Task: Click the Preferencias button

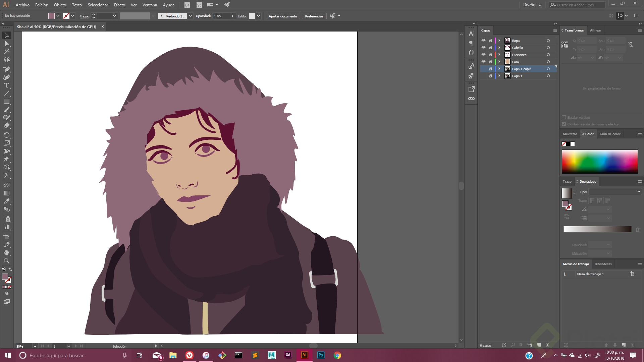Action: (314, 16)
